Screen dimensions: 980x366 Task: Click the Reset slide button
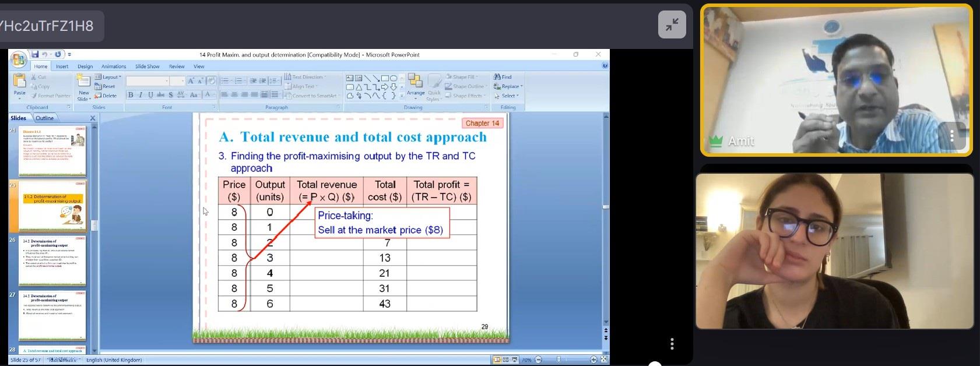point(106,86)
